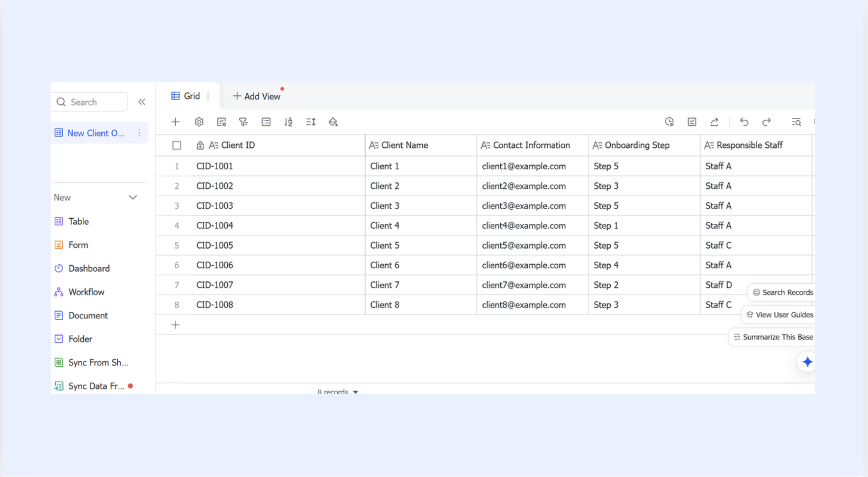This screenshot has height=477, width=868.
Task: Open the 8 records dropdown arrow
Action: pyautogui.click(x=356, y=392)
